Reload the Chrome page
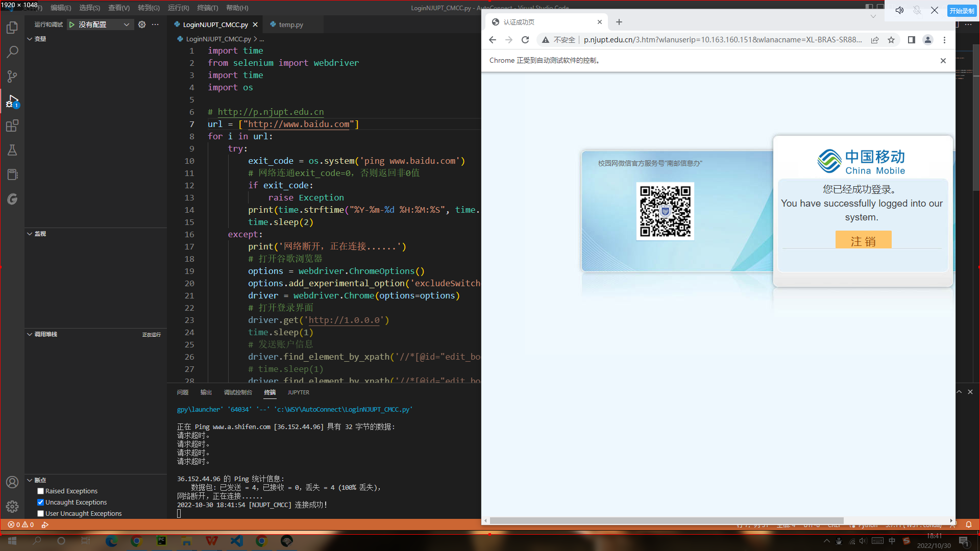Screen dimensions: 980x551 coord(525,40)
